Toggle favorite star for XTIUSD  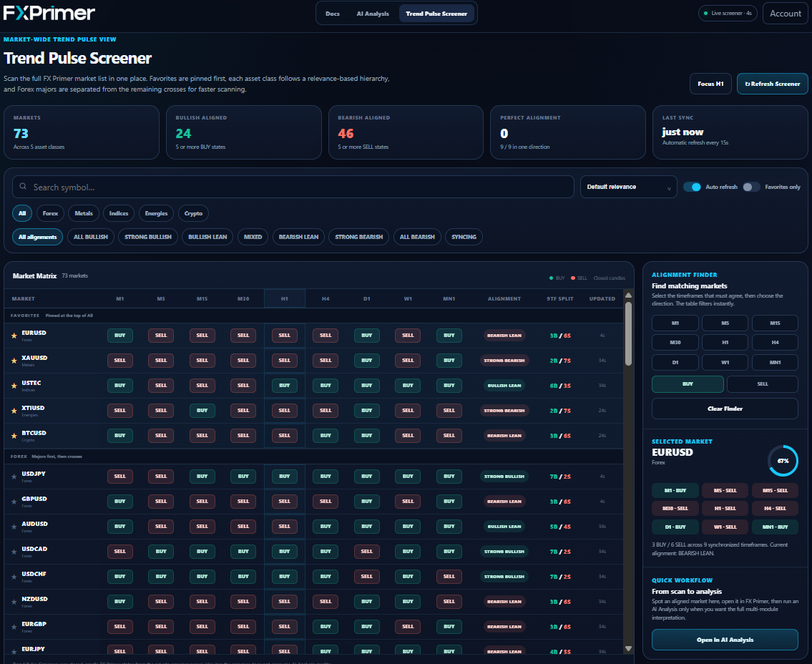[14, 411]
